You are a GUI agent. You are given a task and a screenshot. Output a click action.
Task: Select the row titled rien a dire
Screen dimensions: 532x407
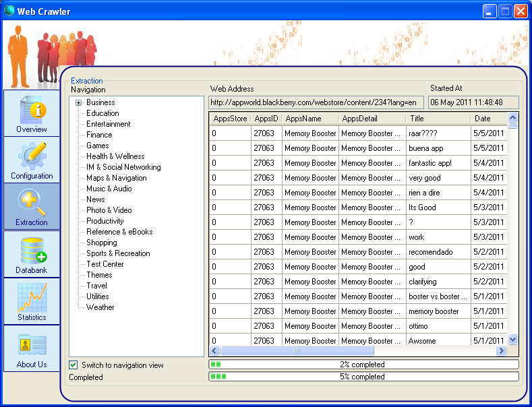[358, 193]
